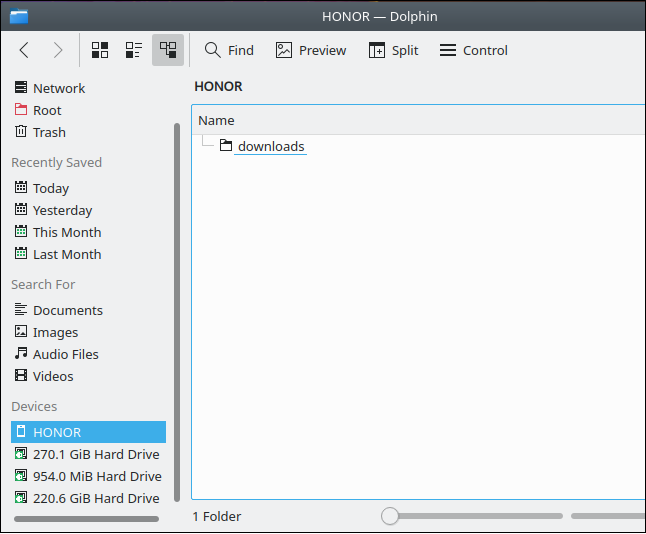The width and height of the screenshot is (646, 534).
Task: Click the This Month calendar icon
Action: point(21,231)
